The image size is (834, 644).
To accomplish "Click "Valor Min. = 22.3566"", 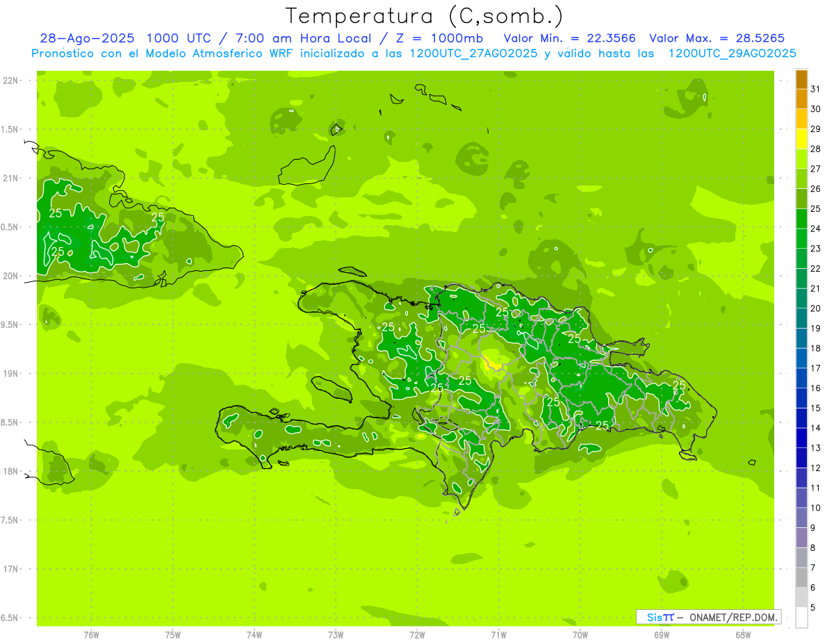I will tap(570, 38).
